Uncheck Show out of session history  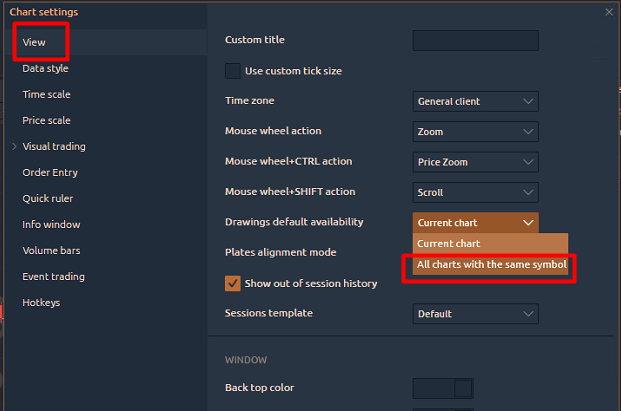pos(233,284)
